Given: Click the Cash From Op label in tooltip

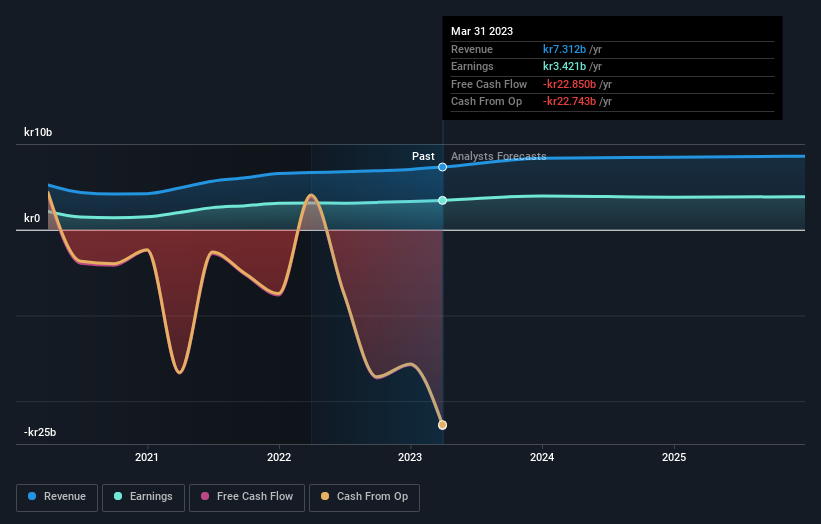Looking at the screenshot, I should pyautogui.click(x=486, y=102).
